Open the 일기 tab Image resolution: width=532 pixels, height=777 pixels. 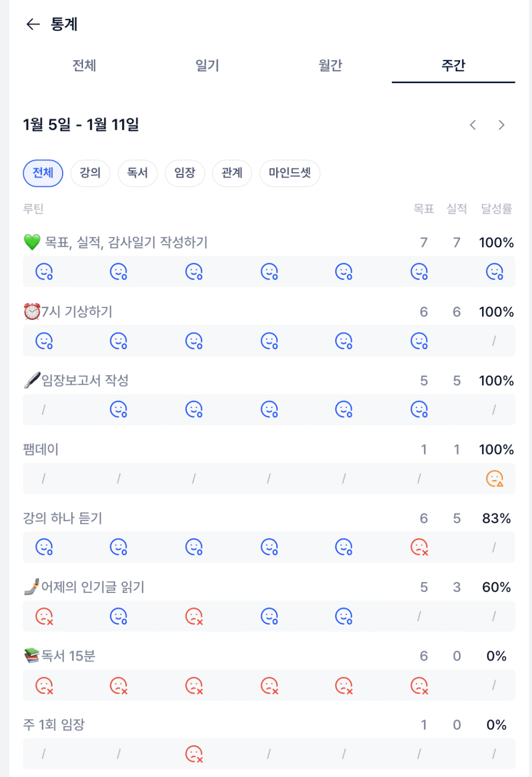tap(207, 65)
